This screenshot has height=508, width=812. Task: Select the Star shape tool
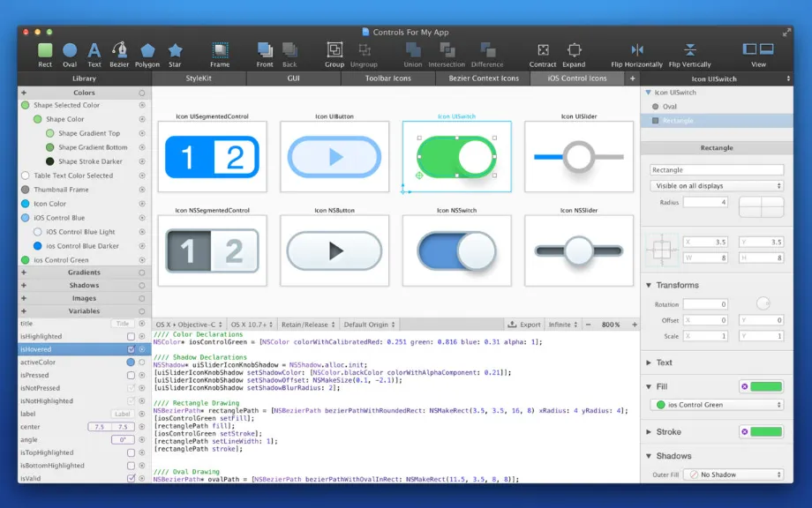pos(175,55)
